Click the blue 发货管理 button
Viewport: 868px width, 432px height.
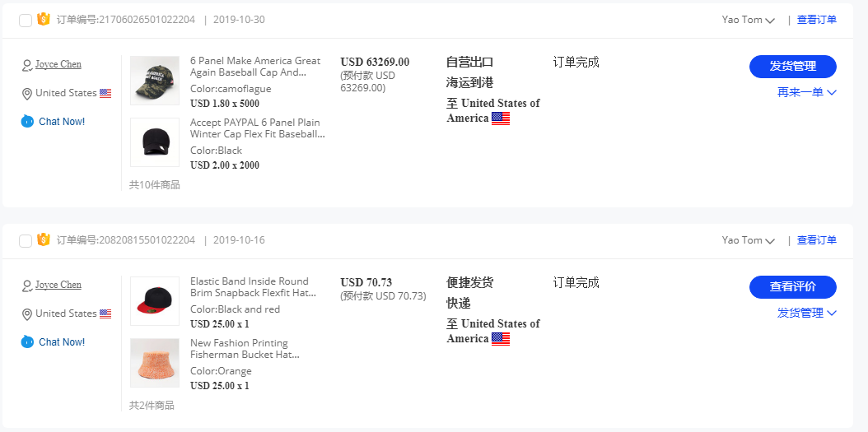[x=792, y=67]
